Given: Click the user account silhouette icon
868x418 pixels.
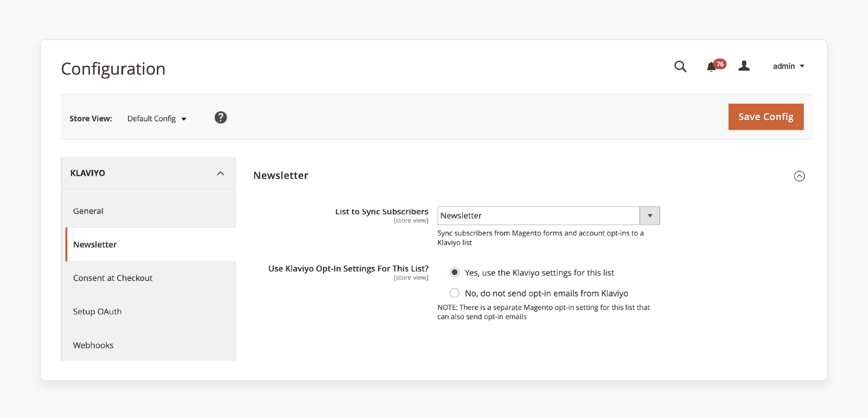Looking at the screenshot, I should [744, 66].
